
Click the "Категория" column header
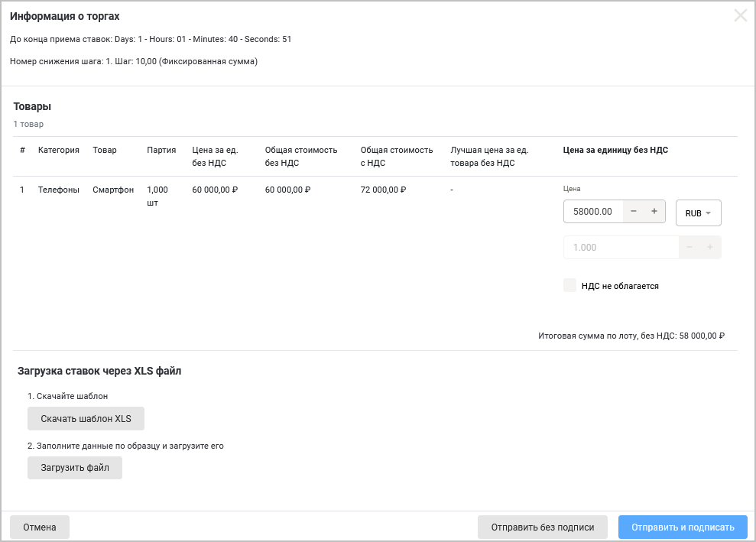(59, 150)
